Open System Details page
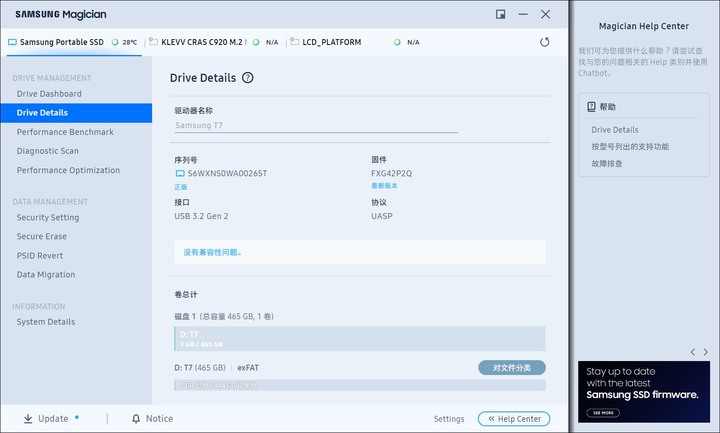720x433 pixels. 45,322
